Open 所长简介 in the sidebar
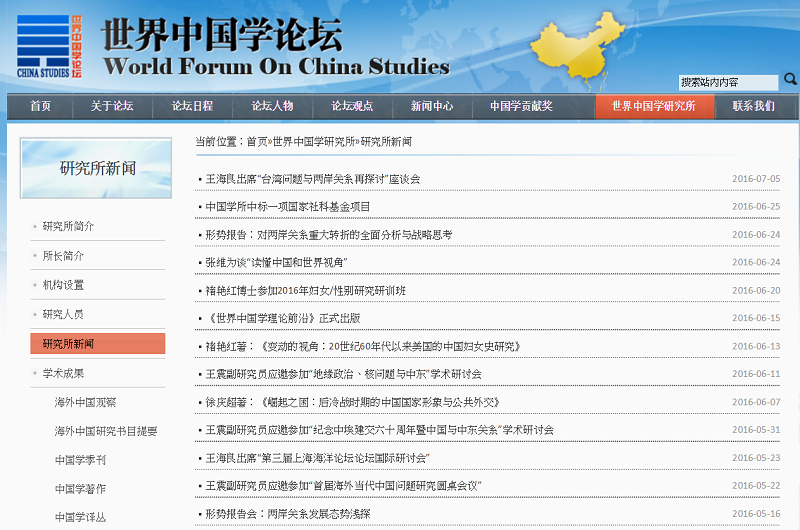The image size is (800, 530). 63,256
